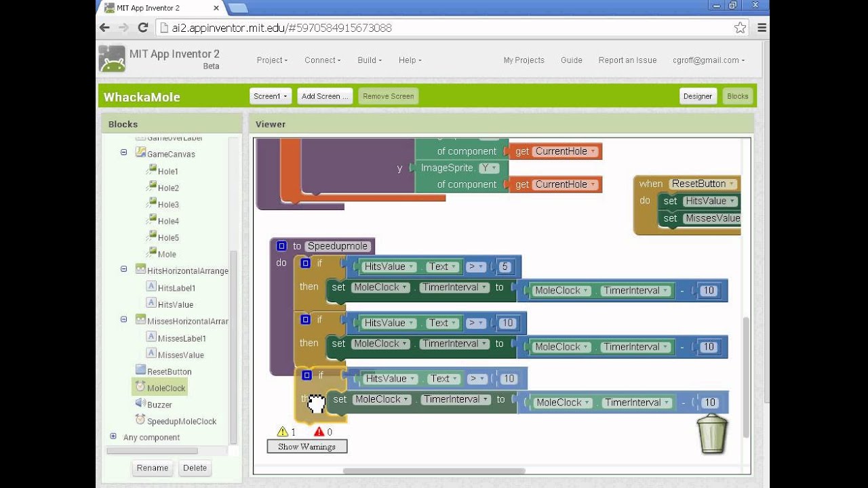
Task: Select the Mole sprite icon
Action: [151, 253]
